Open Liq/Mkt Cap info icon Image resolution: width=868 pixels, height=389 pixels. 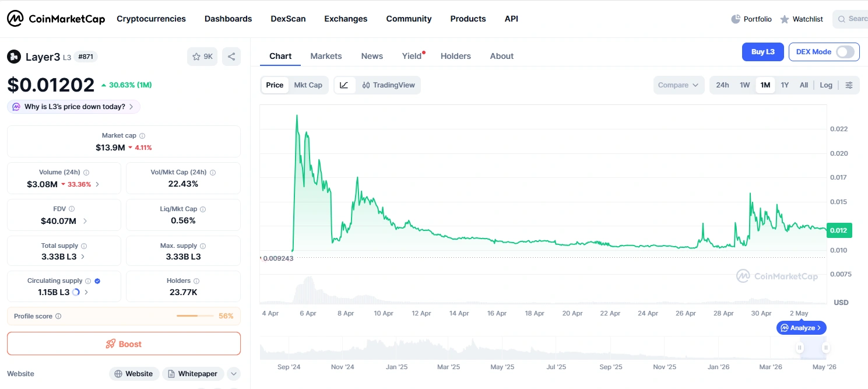click(203, 209)
